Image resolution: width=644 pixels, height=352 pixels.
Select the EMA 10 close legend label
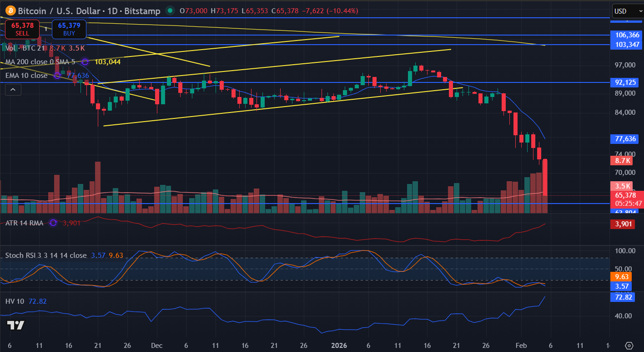(26, 76)
